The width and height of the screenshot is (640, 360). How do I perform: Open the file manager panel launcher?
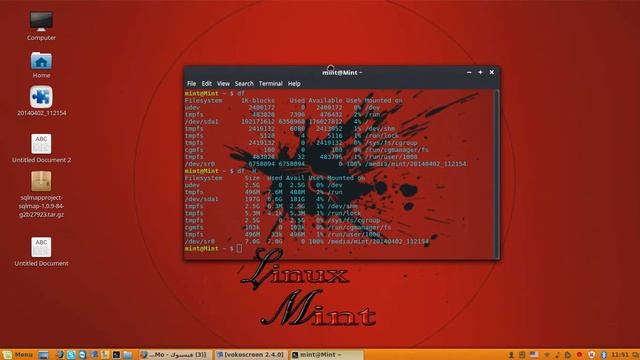click(127, 355)
